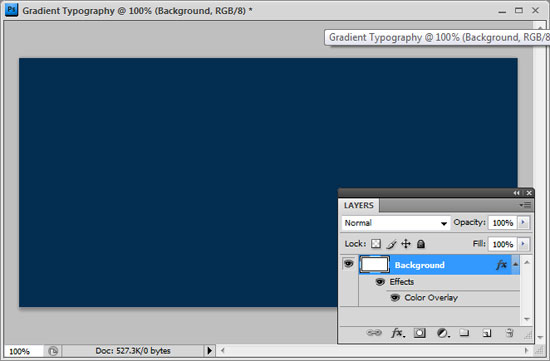Lock image pixels brush icon
The height and width of the screenshot is (361, 550).
pyautogui.click(x=391, y=243)
